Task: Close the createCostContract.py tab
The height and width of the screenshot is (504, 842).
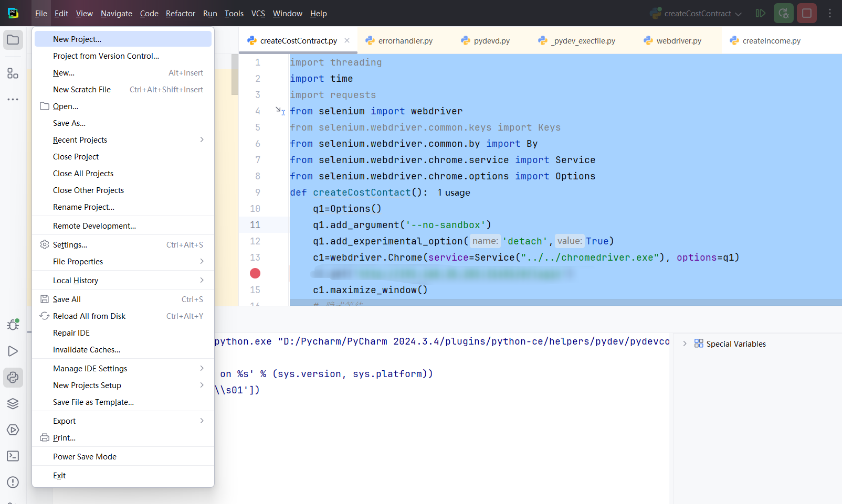Action: 347,40
